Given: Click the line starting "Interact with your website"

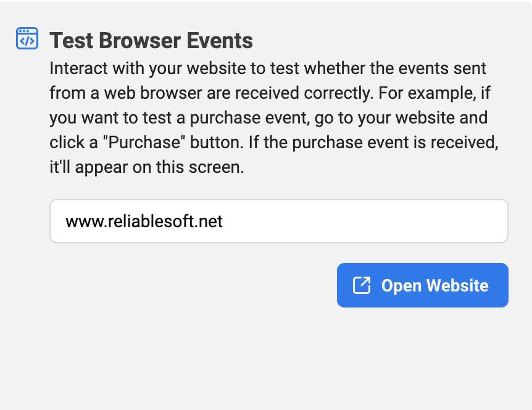Looking at the screenshot, I should tap(267, 68).
